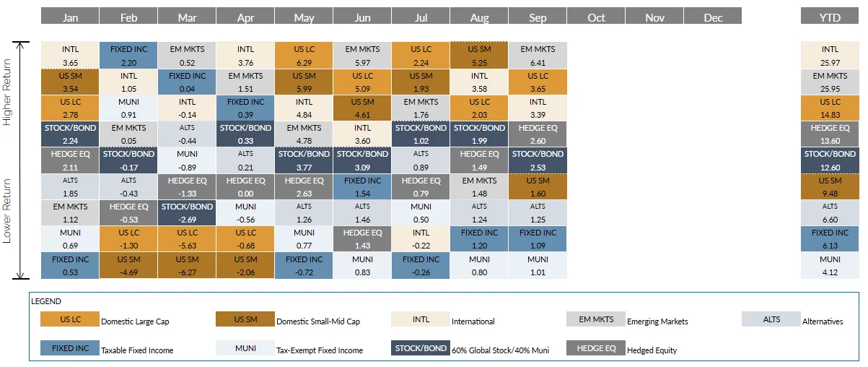Screen dimensions: 868x367
Task: Select the ALTS legend swatch
Action: (771, 319)
